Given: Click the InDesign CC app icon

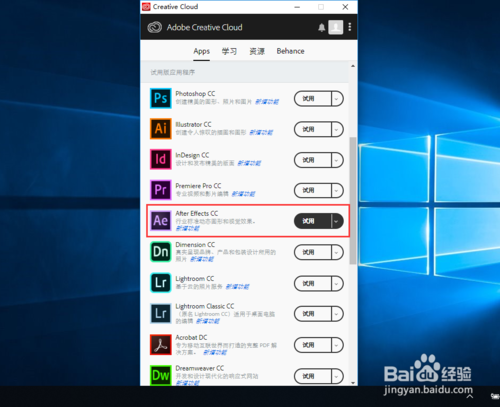Looking at the screenshot, I should [161, 159].
